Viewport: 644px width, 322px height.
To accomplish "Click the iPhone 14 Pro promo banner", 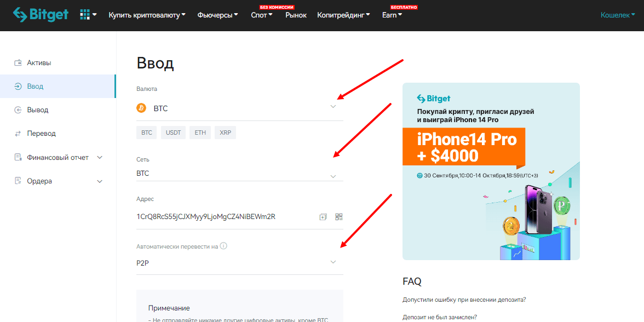I will point(491,171).
